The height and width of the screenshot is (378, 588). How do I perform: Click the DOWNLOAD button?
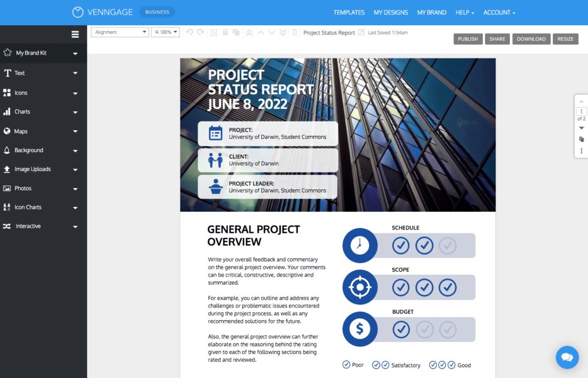(531, 38)
